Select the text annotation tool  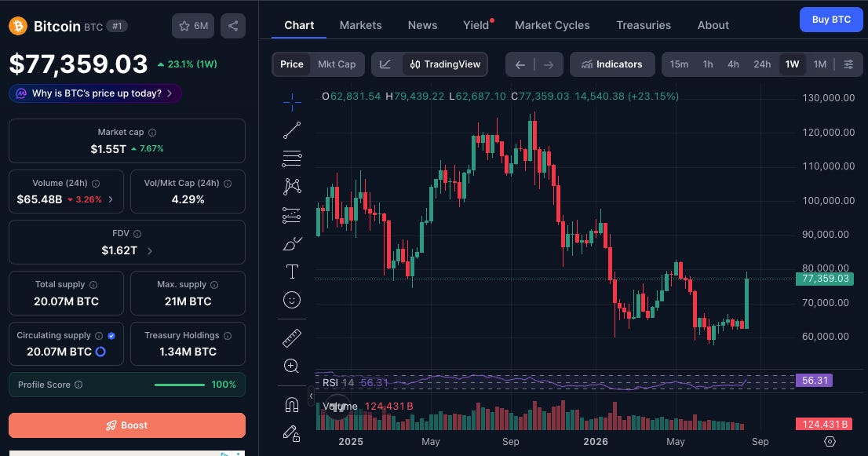coord(292,272)
